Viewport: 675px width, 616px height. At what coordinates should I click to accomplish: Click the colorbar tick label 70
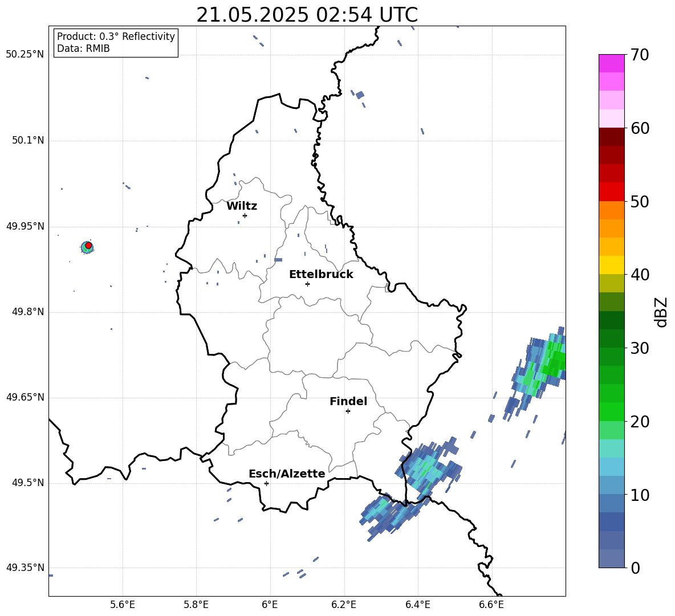tap(640, 55)
